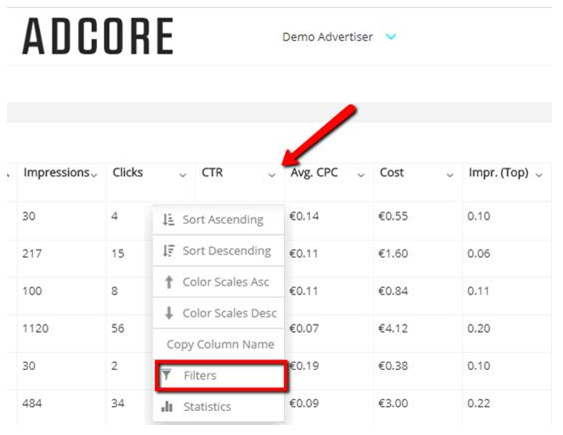563x435 pixels.
Task: Open the Cost column chevron menu
Action: point(450,175)
